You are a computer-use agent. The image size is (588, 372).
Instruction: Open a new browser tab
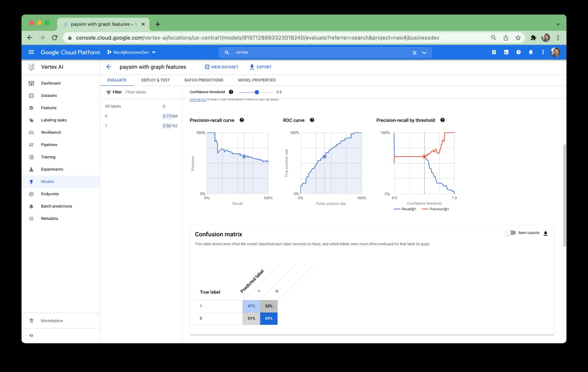(x=158, y=24)
